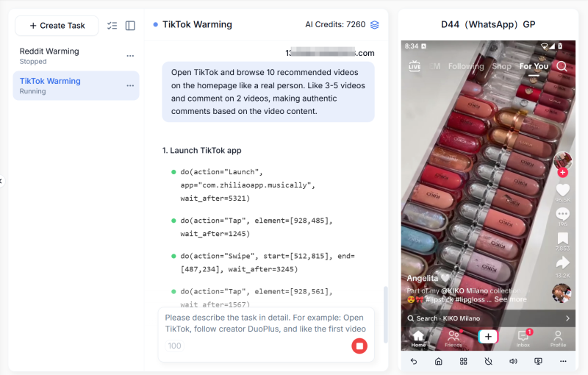This screenshot has width=588, height=375.
Task: Click the chat panel scrollbar
Action: pos(385,314)
